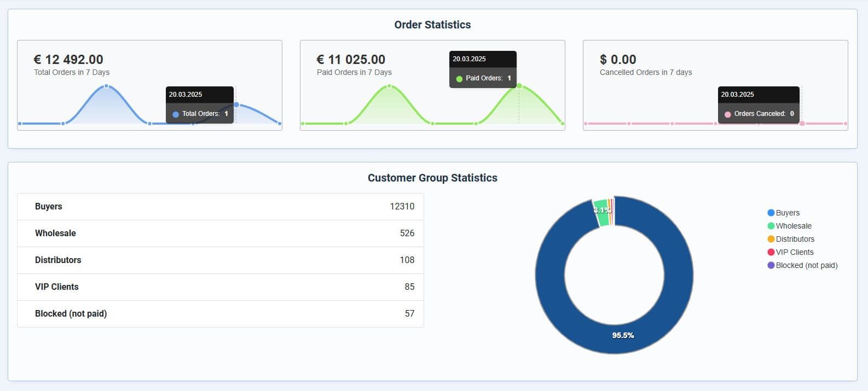Open the VIP Clients customer group row

pyautogui.click(x=220, y=287)
